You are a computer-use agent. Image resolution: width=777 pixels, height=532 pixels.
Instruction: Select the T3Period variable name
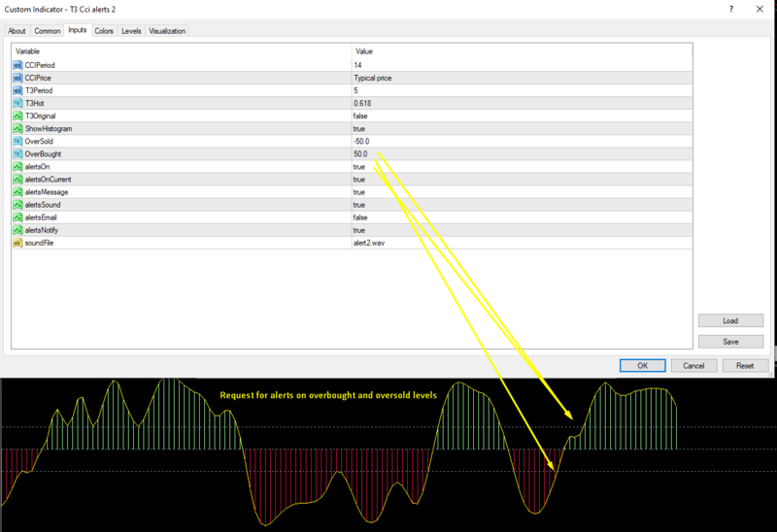coord(39,90)
